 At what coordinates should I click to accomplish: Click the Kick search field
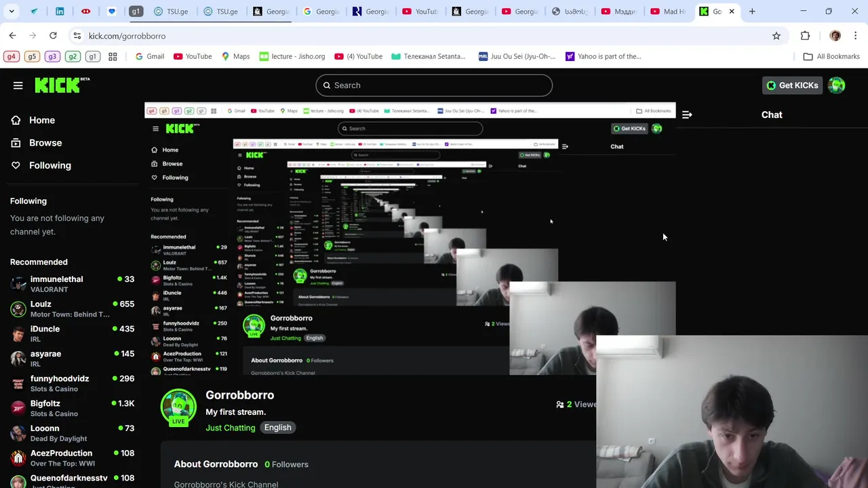coord(434,85)
